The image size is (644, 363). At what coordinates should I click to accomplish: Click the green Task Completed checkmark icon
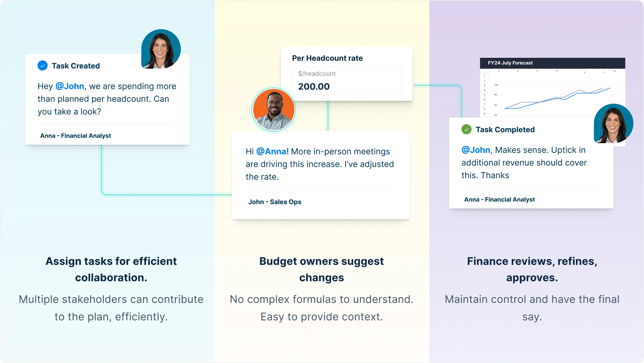[x=466, y=129]
